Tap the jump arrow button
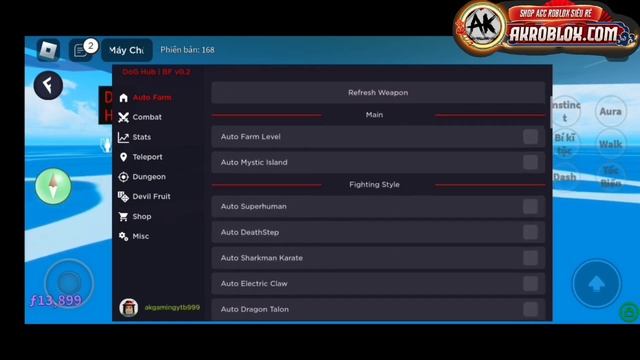 click(x=596, y=283)
